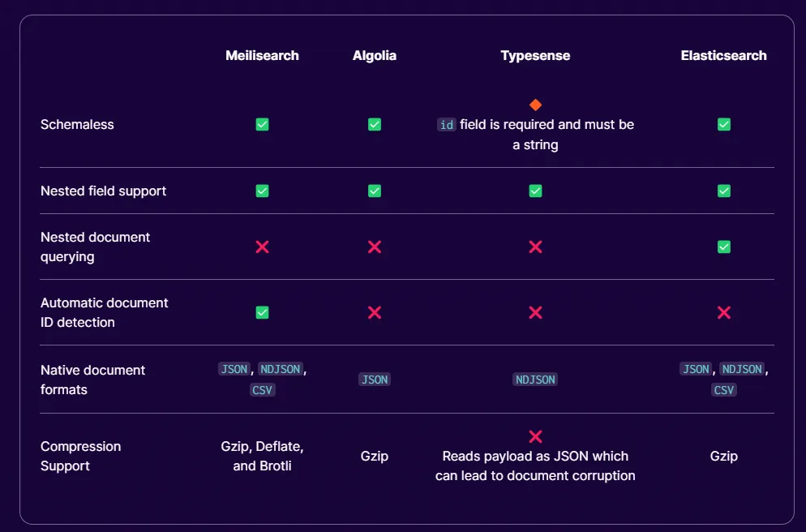This screenshot has width=806, height=532.
Task: Click the red X for Typesense Compression Support
Action: pos(535,436)
